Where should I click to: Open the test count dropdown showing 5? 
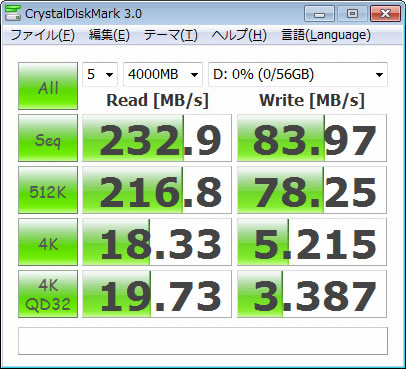100,74
